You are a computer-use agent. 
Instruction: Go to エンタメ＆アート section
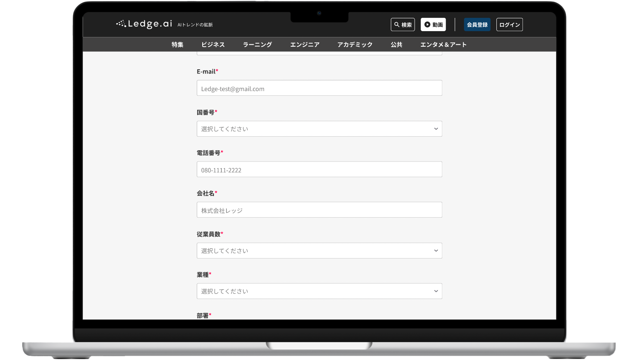pyautogui.click(x=443, y=45)
